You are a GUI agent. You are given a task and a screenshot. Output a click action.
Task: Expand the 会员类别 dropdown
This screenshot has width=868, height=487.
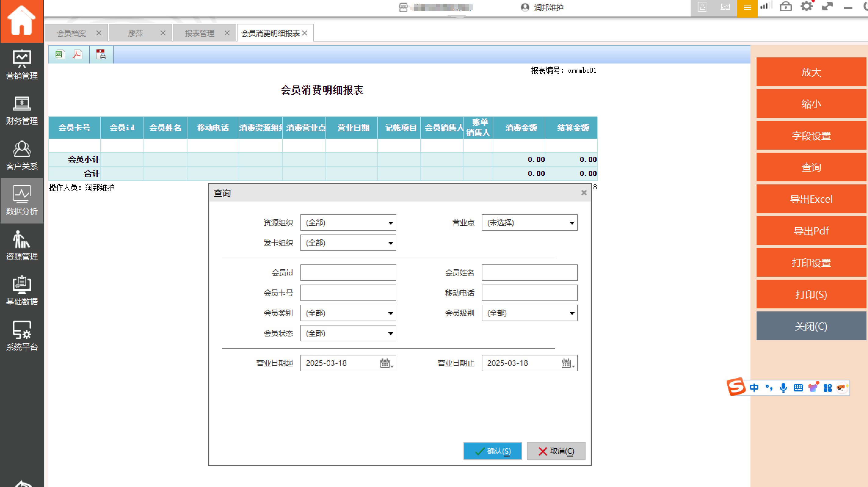tap(390, 313)
